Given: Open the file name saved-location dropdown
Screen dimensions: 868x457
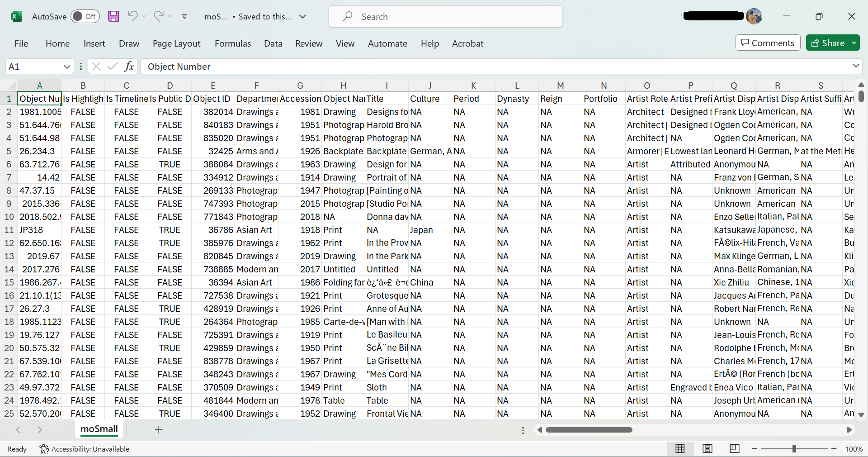Looking at the screenshot, I should (303, 17).
